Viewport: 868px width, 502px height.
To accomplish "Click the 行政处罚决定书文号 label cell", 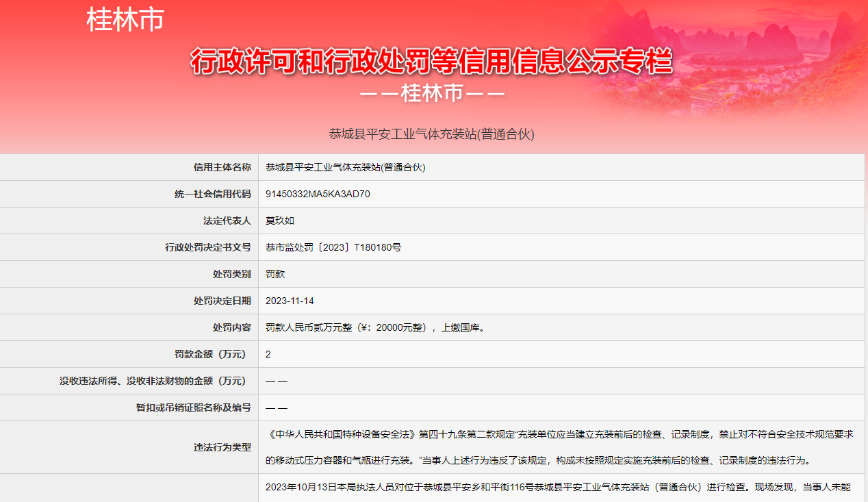I will tap(208, 247).
